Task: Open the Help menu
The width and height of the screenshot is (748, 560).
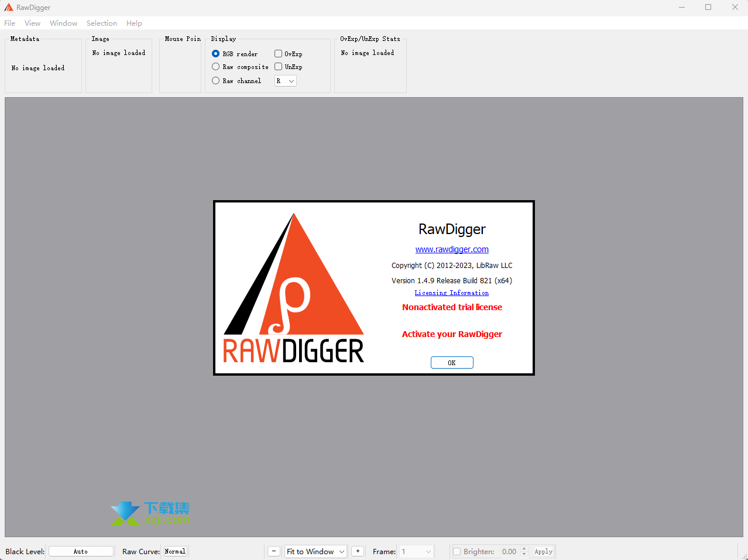Action: tap(135, 23)
